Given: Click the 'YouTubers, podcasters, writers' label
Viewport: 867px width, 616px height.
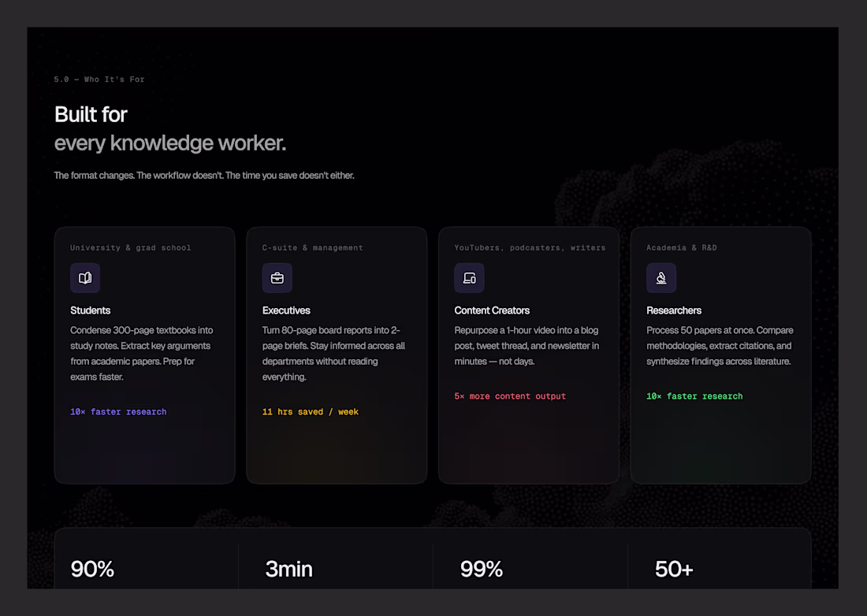Looking at the screenshot, I should 530,247.
